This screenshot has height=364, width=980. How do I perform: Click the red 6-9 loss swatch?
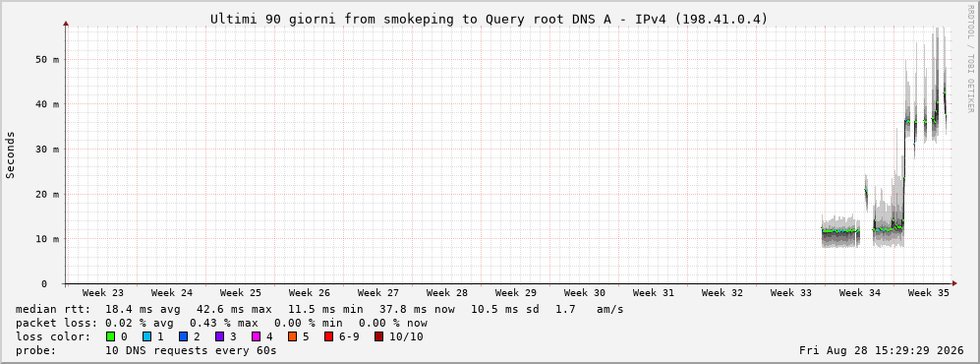[x=328, y=337]
